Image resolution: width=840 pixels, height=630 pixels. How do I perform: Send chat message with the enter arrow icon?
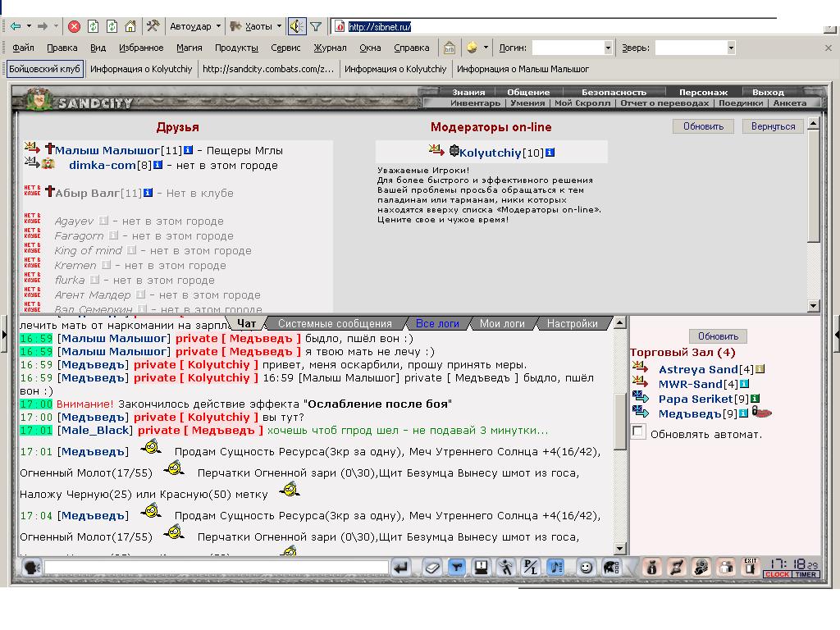(x=401, y=568)
